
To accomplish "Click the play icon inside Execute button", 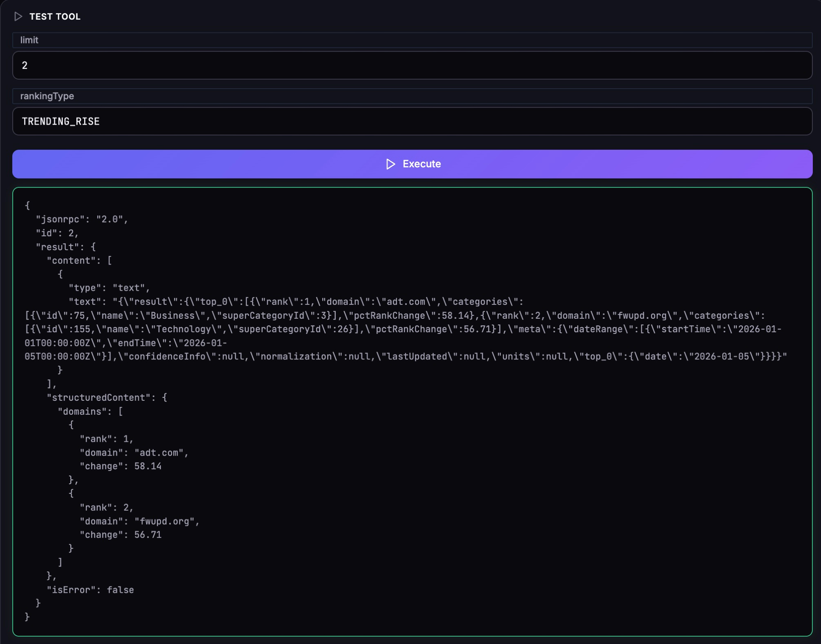I will pyautogui.click(x=390, y=164).
